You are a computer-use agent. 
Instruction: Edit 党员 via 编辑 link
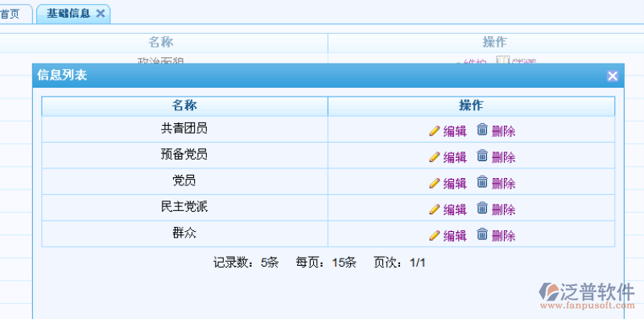[x=455, y=184]
